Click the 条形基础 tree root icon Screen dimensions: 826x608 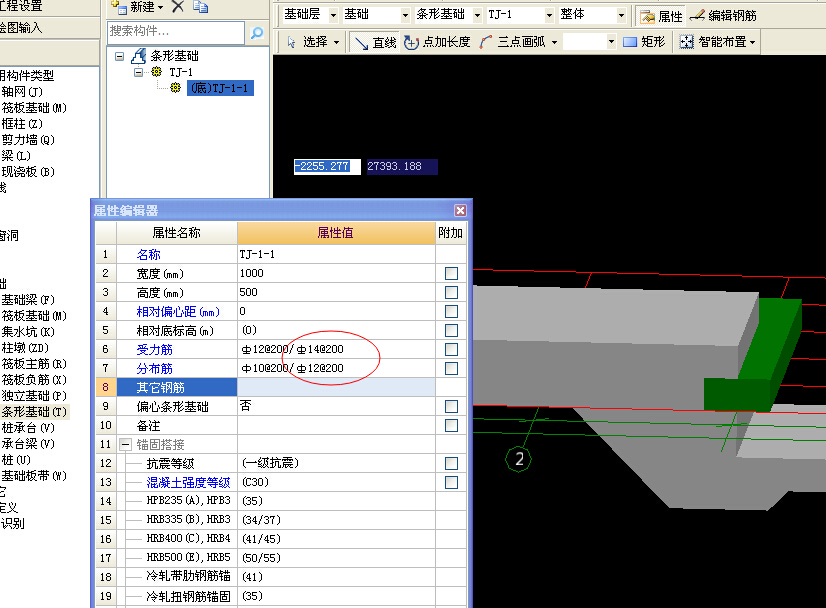(x=139, y=56)
